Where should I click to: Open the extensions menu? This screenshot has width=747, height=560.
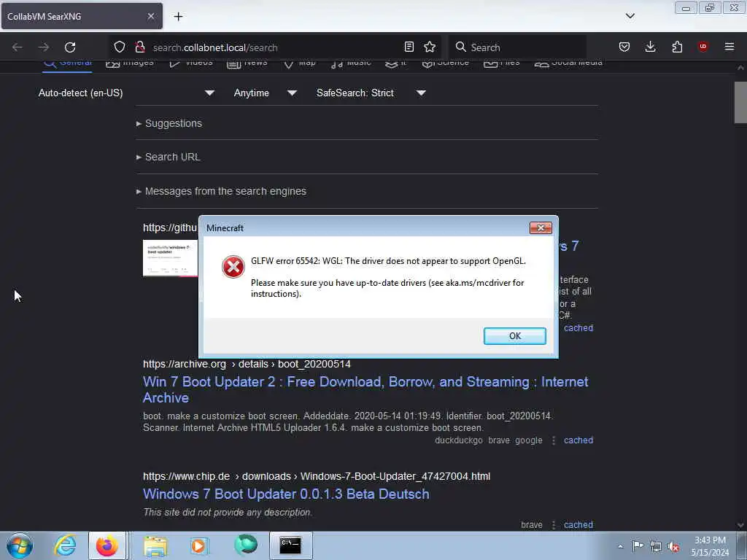point(677,47)
